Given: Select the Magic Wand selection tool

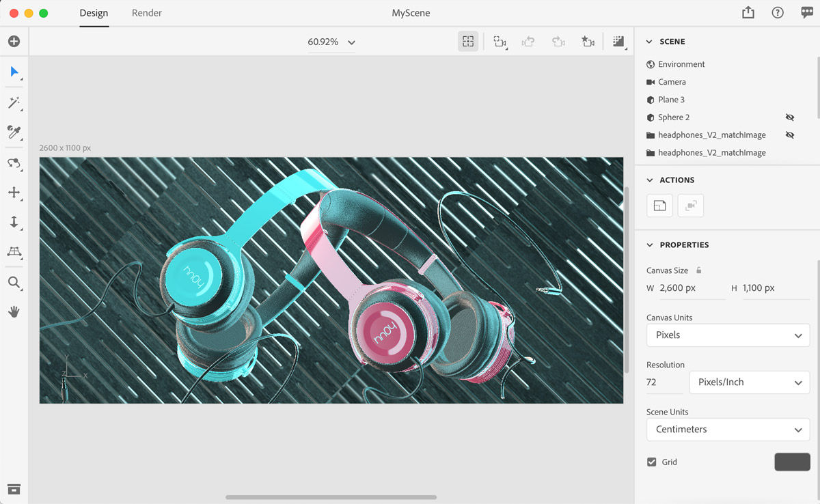Looking at the screenshot, I should [x=14, y=102].
